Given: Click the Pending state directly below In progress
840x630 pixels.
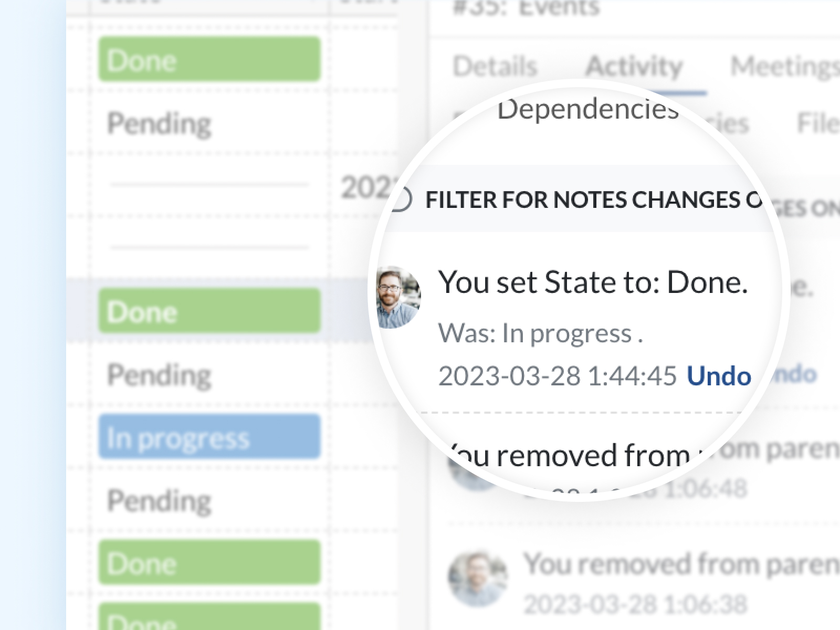Looking at the screenshot, I should tap(159, 500).
